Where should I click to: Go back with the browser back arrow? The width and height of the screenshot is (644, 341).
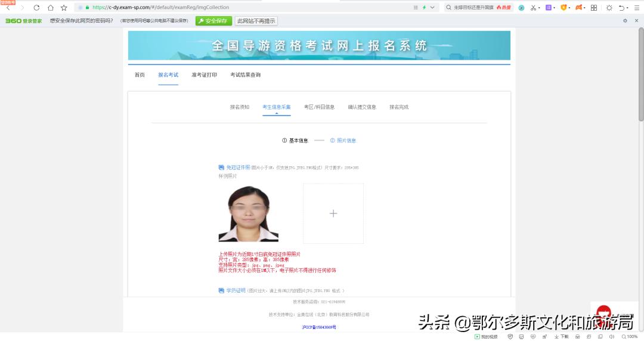click(x=8, y=7)
